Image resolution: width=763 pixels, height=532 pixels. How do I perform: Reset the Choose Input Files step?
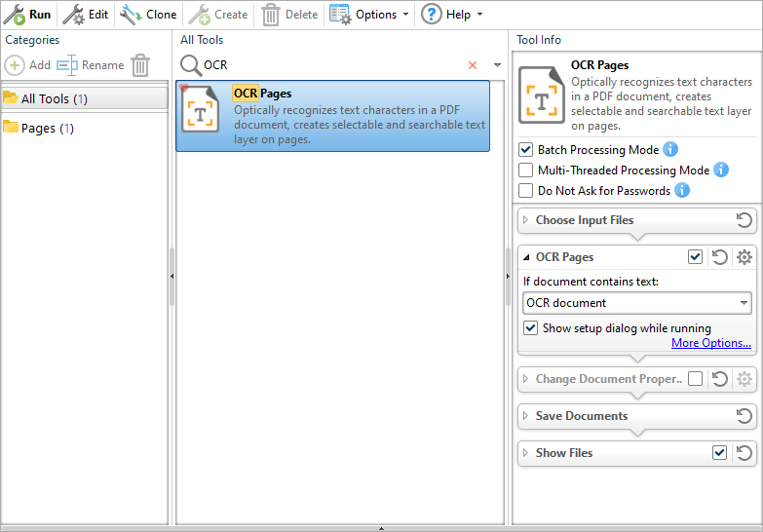744,220
